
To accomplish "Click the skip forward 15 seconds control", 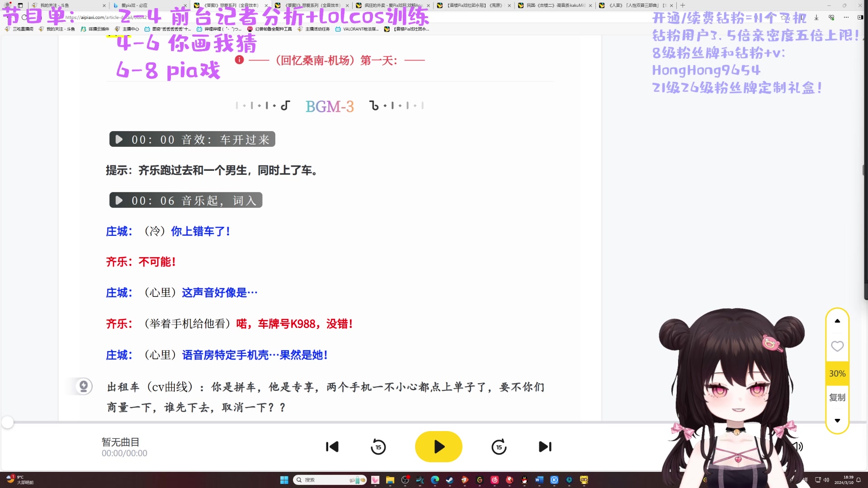I will coord(499,446).
